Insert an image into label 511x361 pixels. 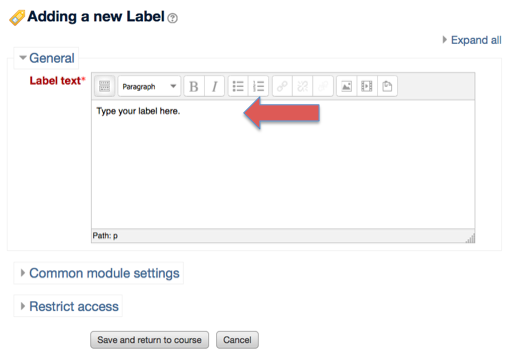click(347, 86)
